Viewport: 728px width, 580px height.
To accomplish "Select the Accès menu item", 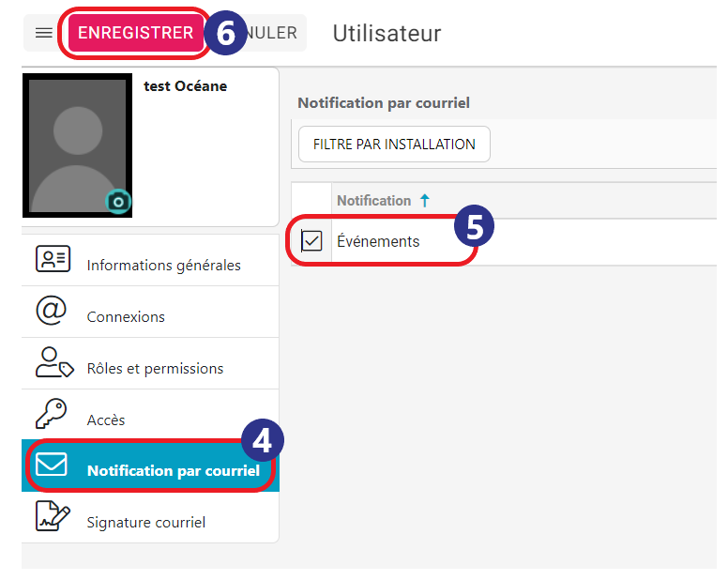I will 150,415.
